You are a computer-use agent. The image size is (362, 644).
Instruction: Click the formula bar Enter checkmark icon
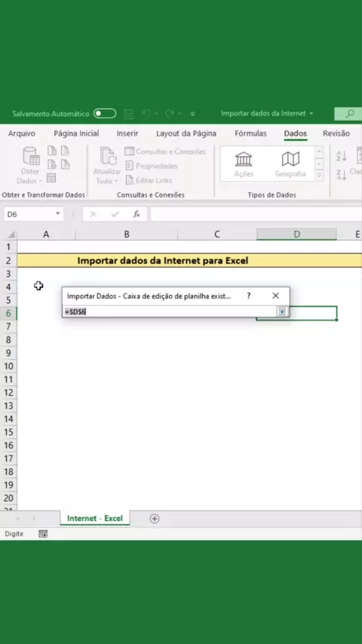click(115, 214)
